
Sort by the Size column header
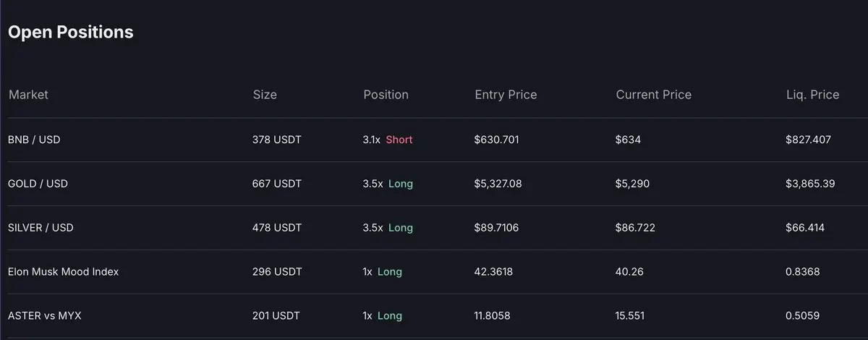point(265,95)
